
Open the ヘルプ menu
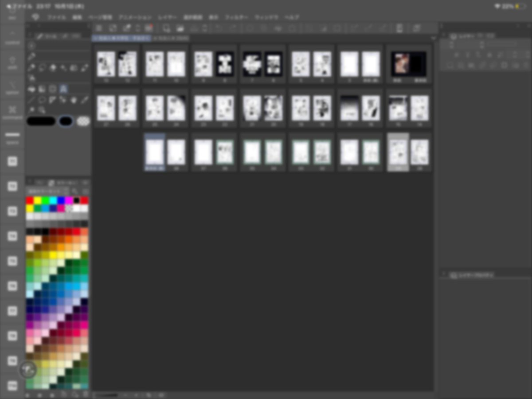coord(292,17)
